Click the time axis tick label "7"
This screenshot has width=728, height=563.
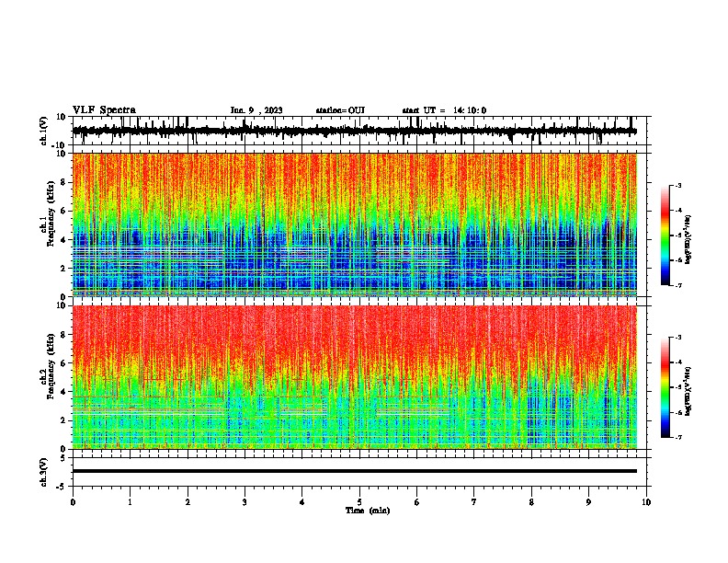point(474,502)
